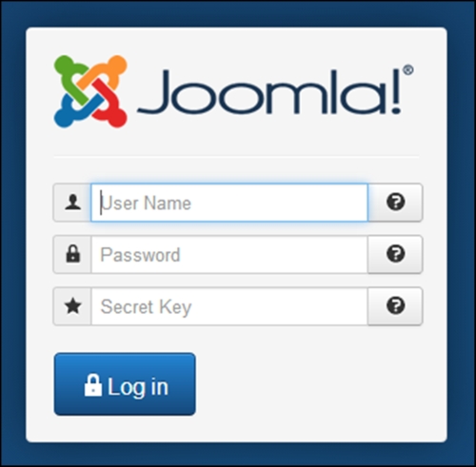476x467 pixels.
Task: Click the white padlock inside Log in button
Action: [93, 385]
